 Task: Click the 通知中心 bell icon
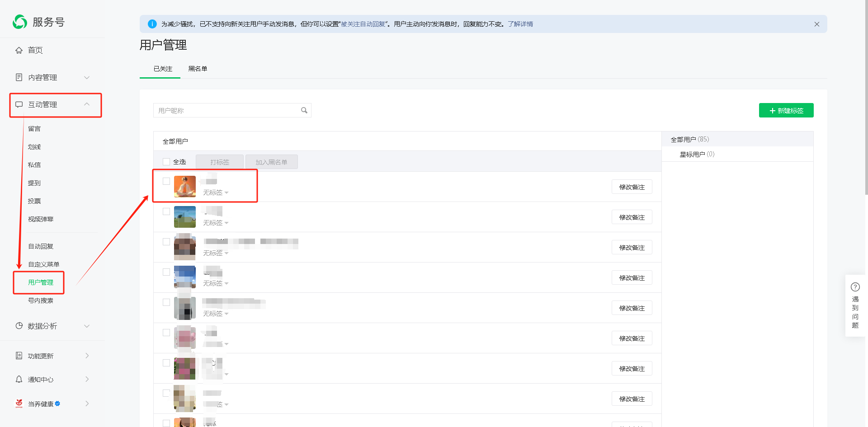pyautogui.click(x=19, y=379)
